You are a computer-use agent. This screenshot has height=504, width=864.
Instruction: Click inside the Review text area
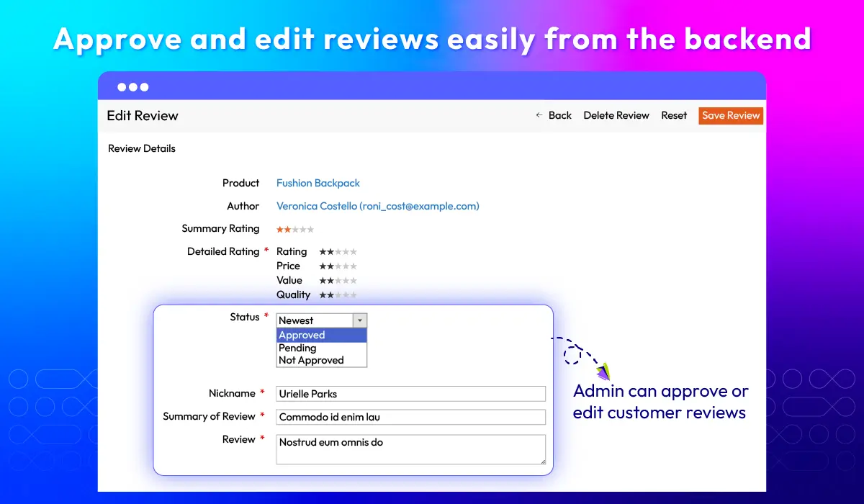tap(410, 449)
